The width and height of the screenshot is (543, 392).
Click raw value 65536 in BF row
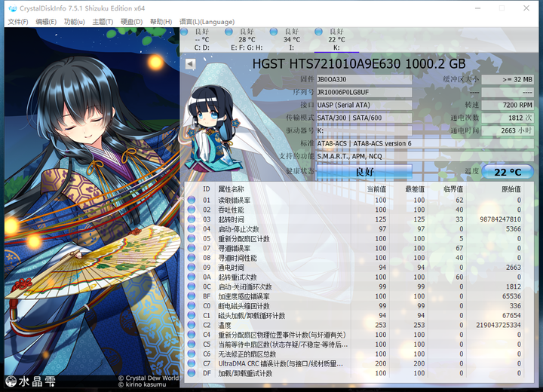coord(511,296)
